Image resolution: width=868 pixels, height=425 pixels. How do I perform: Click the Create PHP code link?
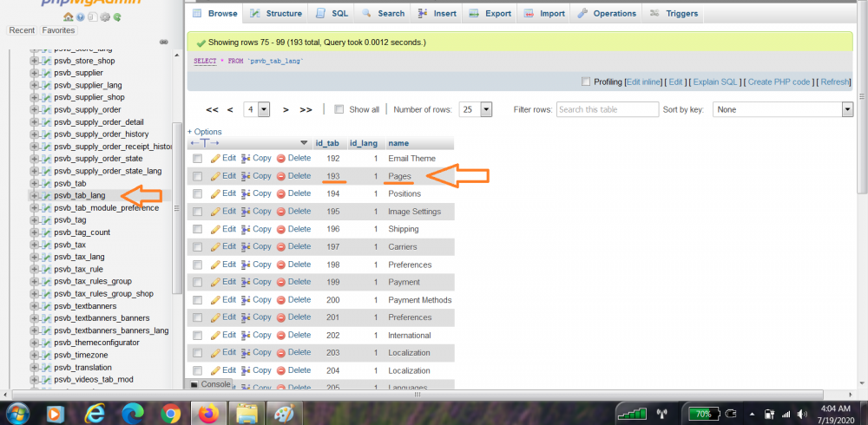coord(779,82)
